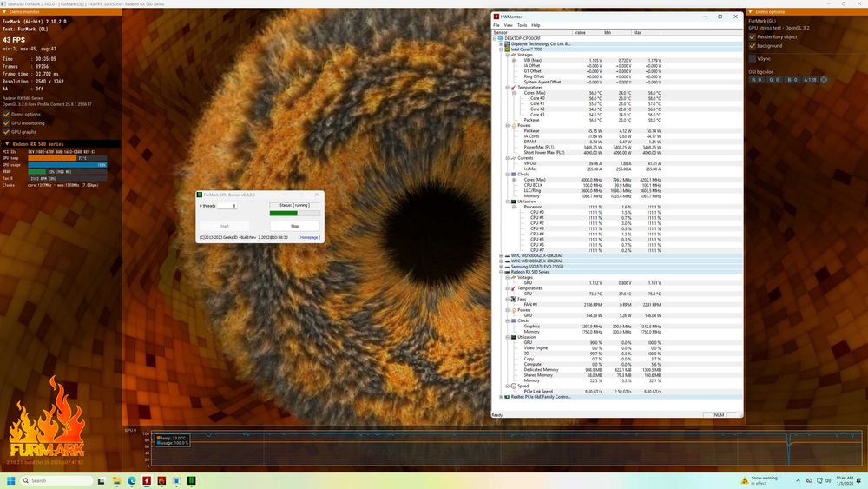Click the red HWMonitor taskbar icon
The height and width of the screenshot is (489, 868).
147,480
